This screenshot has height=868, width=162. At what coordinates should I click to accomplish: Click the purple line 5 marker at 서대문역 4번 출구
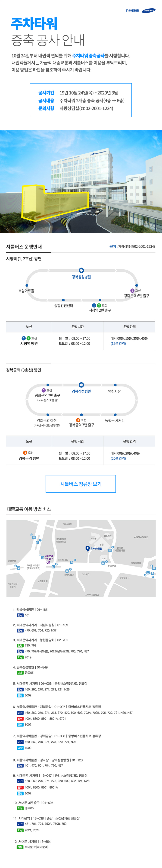48,562
